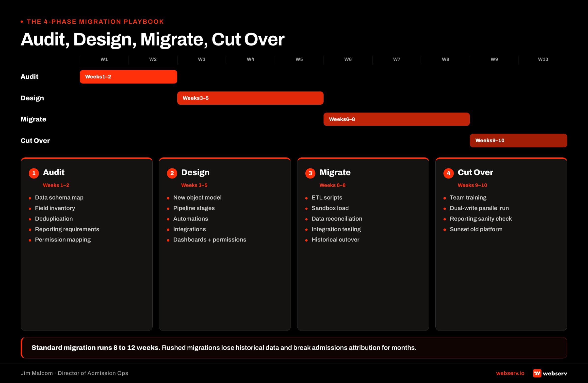Select 'Data schema map' bullet
Image resolution: width=588 pixels, height=383 pixels.
click(59, 198)
